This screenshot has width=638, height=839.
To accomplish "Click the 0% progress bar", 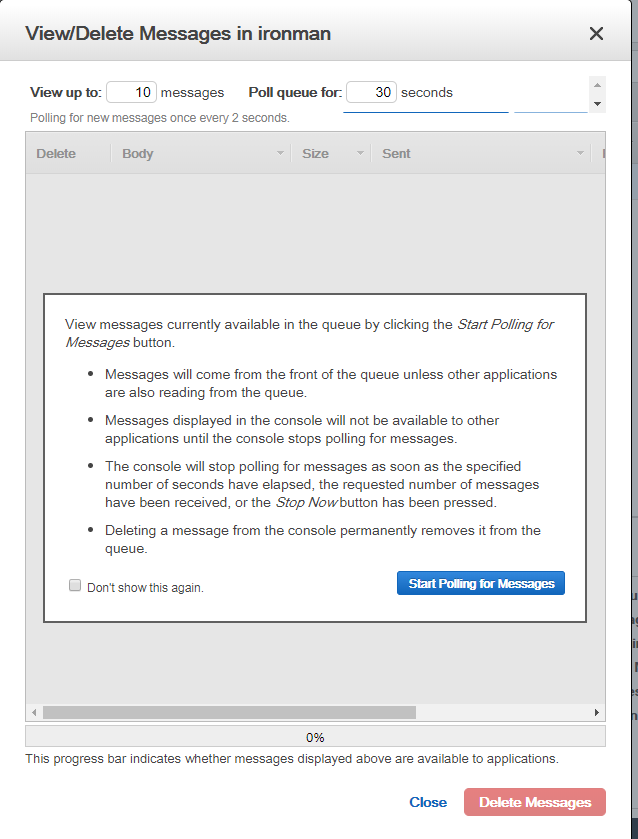I will 315,737.
